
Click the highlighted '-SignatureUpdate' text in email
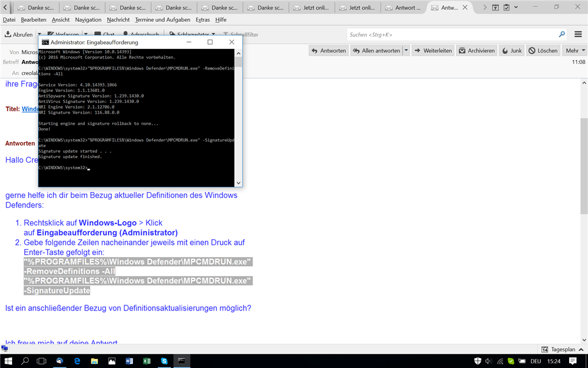pyautogui.click(x=57, y=290)
